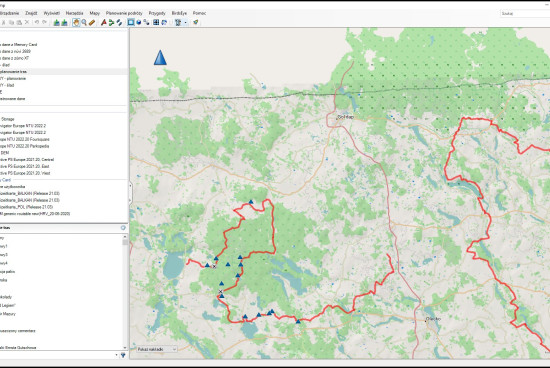Select the ruler measure tool

click(x=92, y=22)
